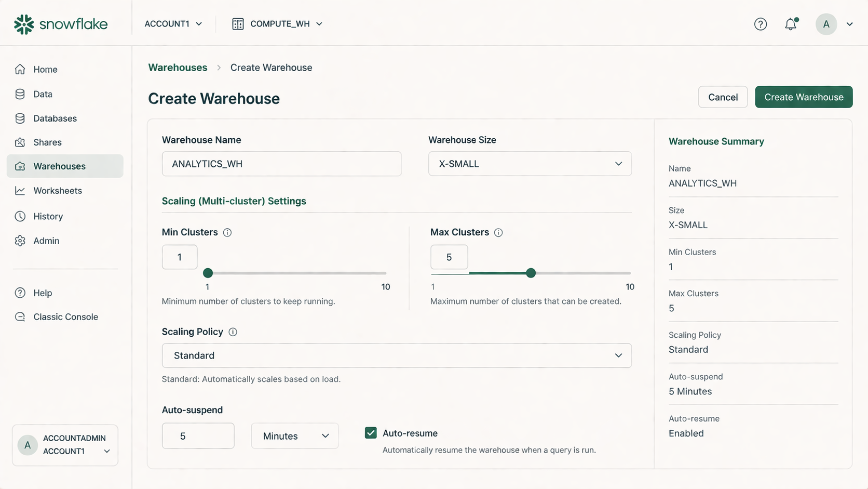Screen dimensions: 868x489
Task: Click the Min Clusters slider handle
Action: point(208,273)
